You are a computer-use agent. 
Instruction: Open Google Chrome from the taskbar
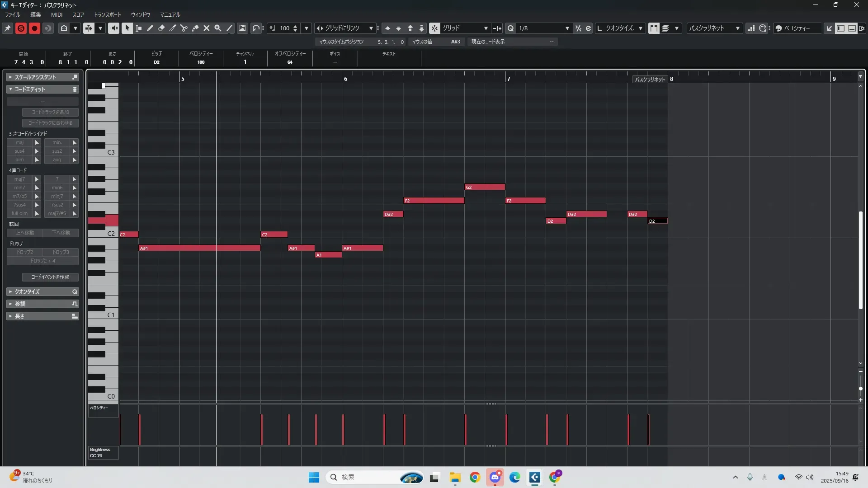pyautogui.click(x=475, y=477)
